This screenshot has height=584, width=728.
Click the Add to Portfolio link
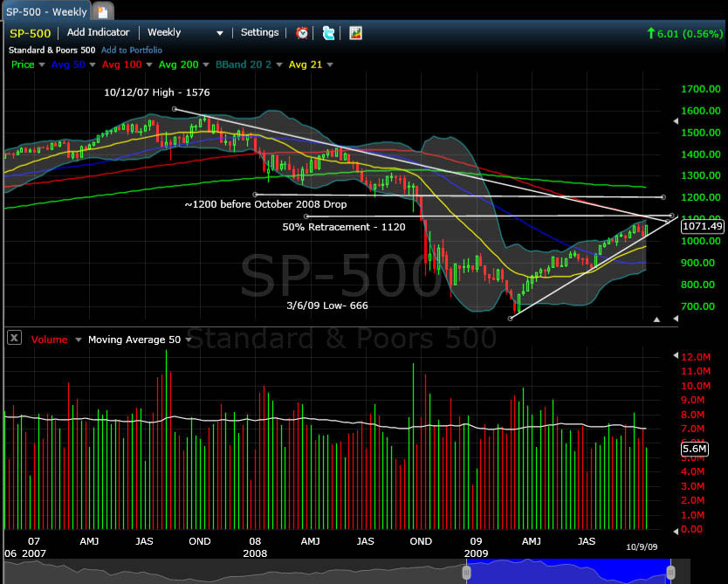(133, 50)
